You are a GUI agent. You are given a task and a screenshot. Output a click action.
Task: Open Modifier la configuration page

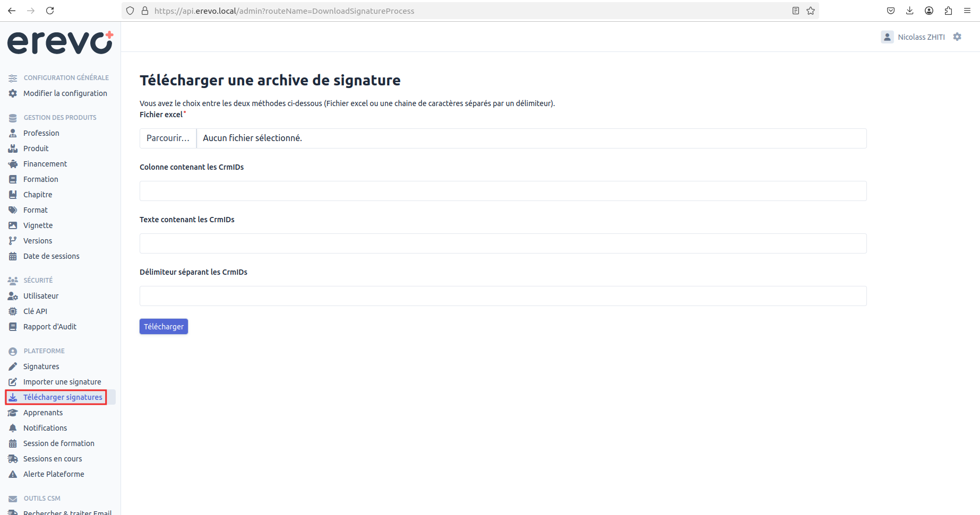pos(65,93)
